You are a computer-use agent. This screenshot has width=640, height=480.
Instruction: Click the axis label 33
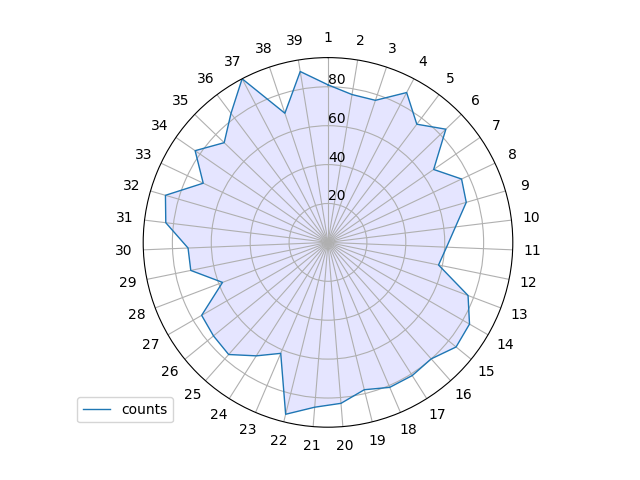click(143, 154)
